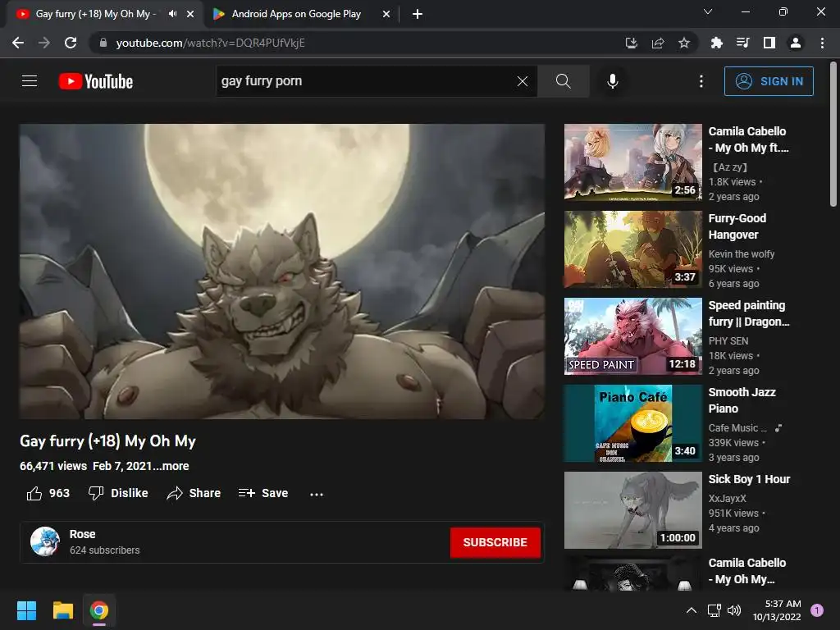Open the Windows Start menu
840x630 pixels.
[x=26, y=610]
